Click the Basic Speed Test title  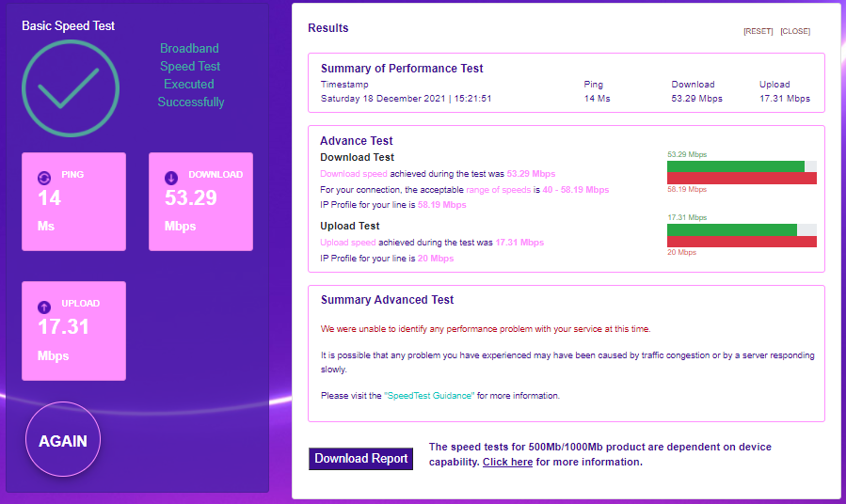tap(69, 25)
